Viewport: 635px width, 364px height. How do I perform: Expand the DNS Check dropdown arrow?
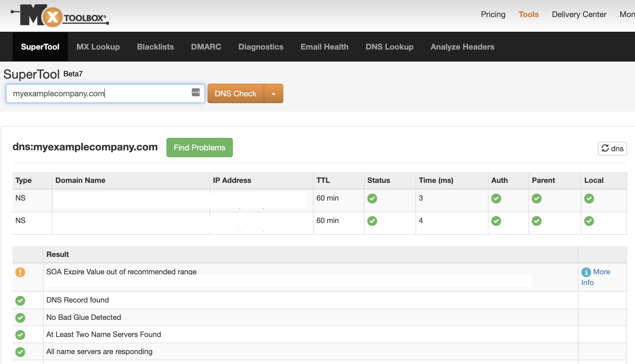(274, 93)
